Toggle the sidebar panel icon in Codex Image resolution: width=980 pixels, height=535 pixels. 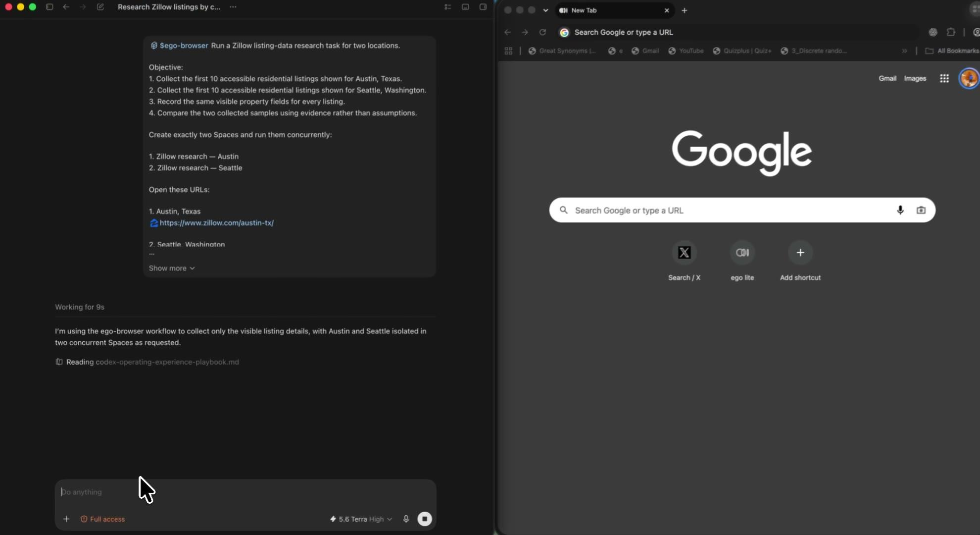(x=49, y=7)
